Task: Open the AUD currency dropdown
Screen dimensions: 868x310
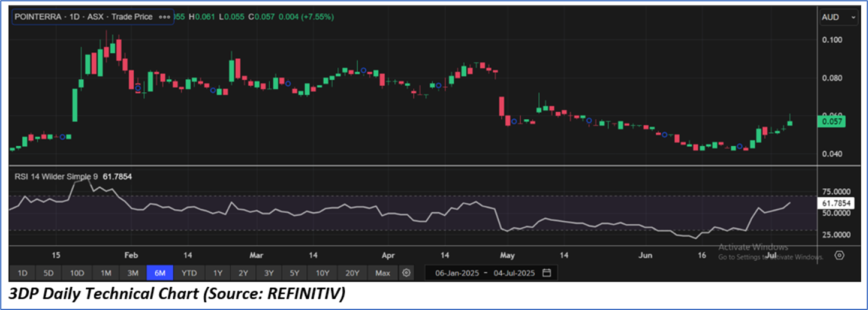Action: (839, 18)
